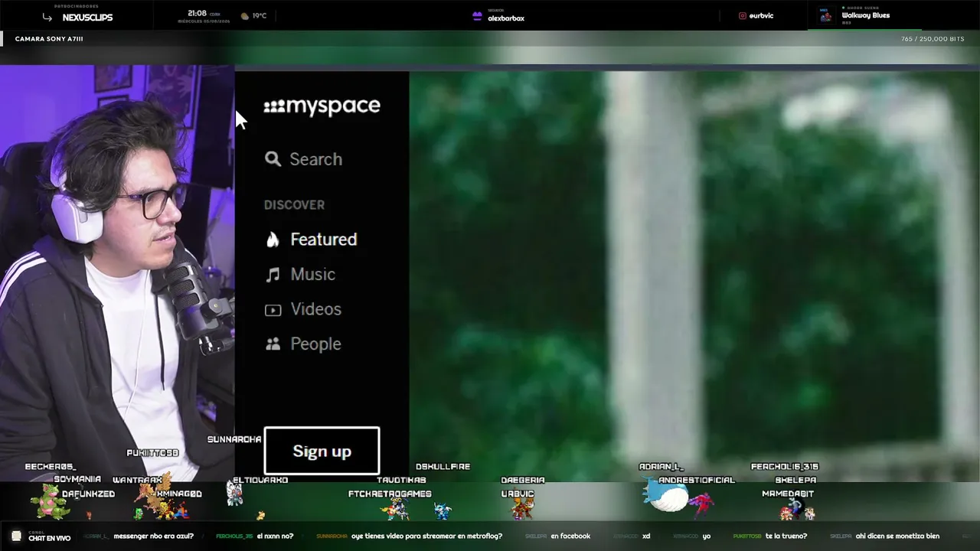
Task: Click the DAFUNKZED viewer name tag
Action: (x=88, y=494)
